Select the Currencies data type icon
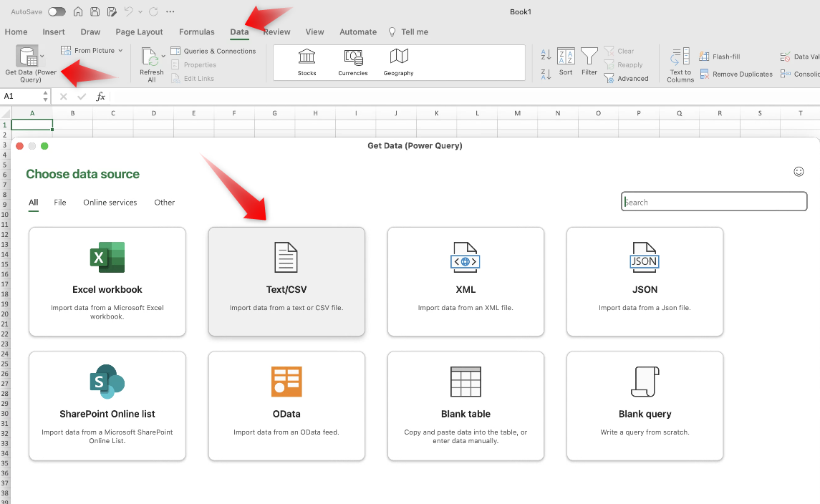 click(x=353, y=57)
